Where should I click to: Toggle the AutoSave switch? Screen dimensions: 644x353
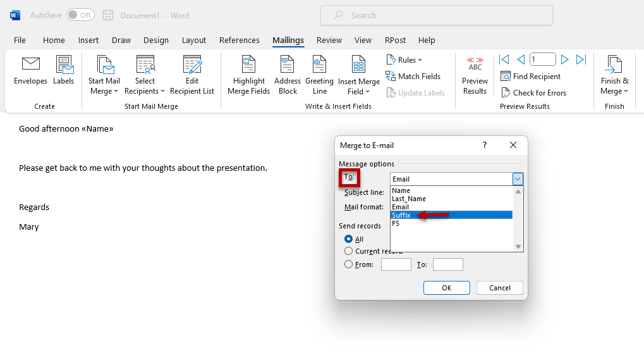[x=80, y=15]
